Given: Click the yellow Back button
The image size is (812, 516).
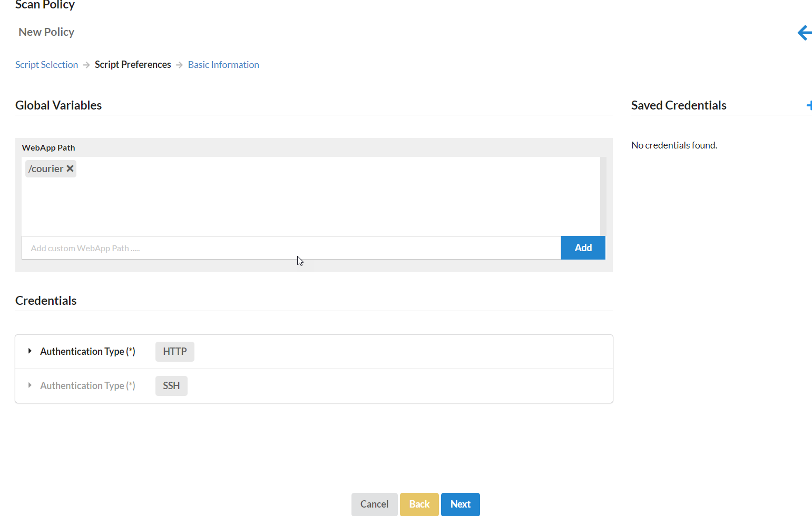Looking at the screenshot, I should point(419,504).
